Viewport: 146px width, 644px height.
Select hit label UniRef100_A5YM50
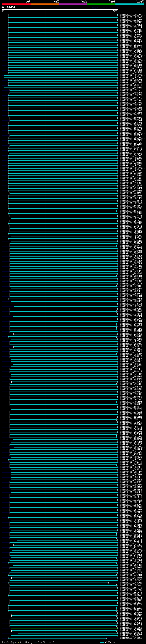131,35
